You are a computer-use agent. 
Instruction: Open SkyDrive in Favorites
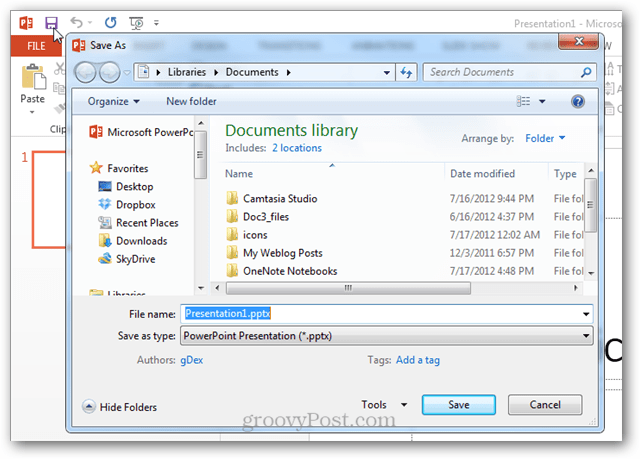click(x=127, y=259)
